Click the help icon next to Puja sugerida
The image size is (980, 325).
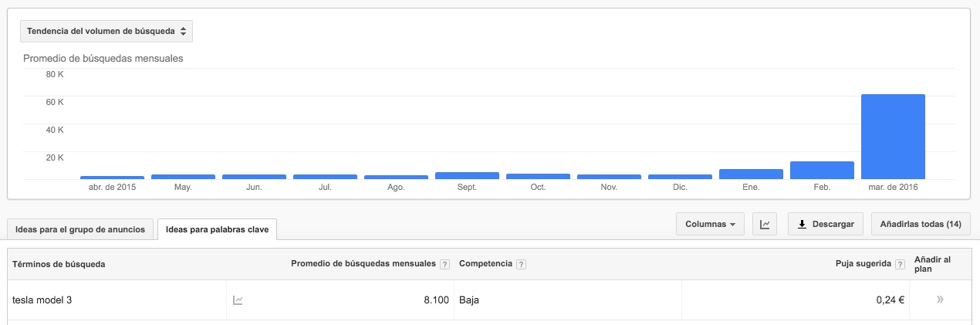tap(900, 264)
